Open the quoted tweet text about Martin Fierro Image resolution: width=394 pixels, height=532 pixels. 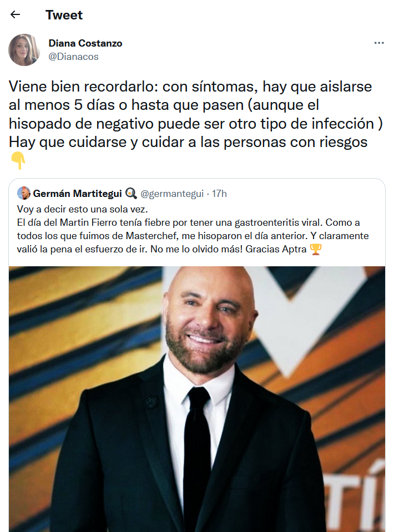coord(193,229)
